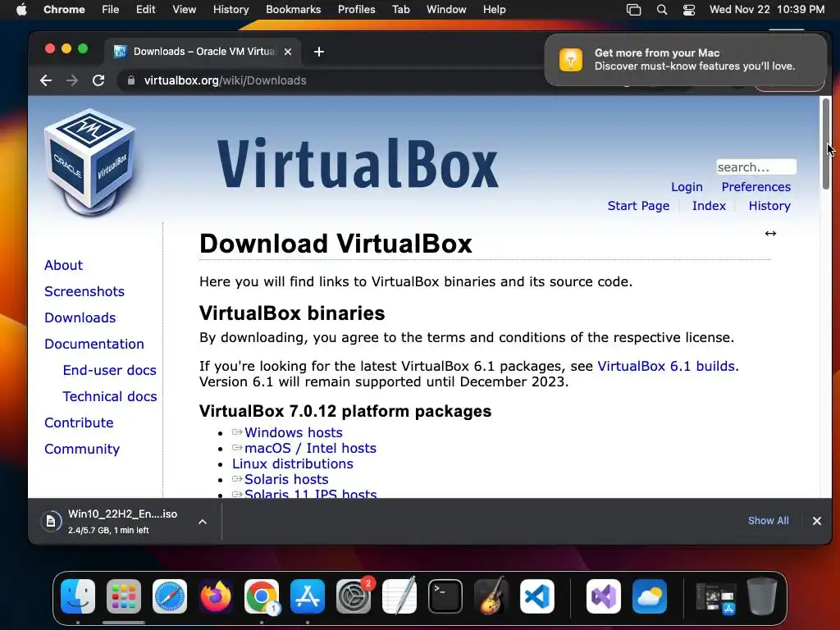Image resolution: width=840 pixels, height=630 pixels.
Task: Select the Downloads – Oracle VM VirtualBox tab
Action: [203, 52]
